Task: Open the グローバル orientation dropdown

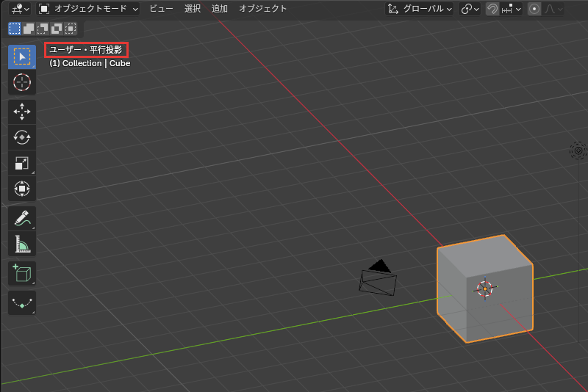Action: click(x=419, y=9)
